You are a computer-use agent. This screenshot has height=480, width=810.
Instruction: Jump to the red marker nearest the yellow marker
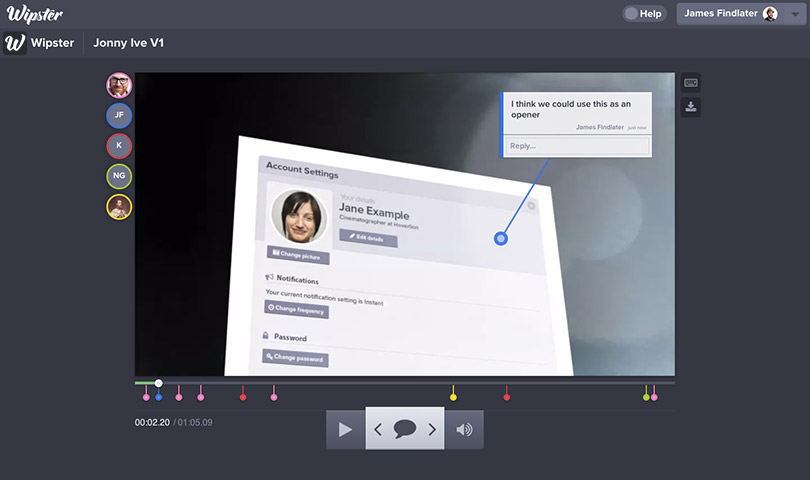click(507, 397)
